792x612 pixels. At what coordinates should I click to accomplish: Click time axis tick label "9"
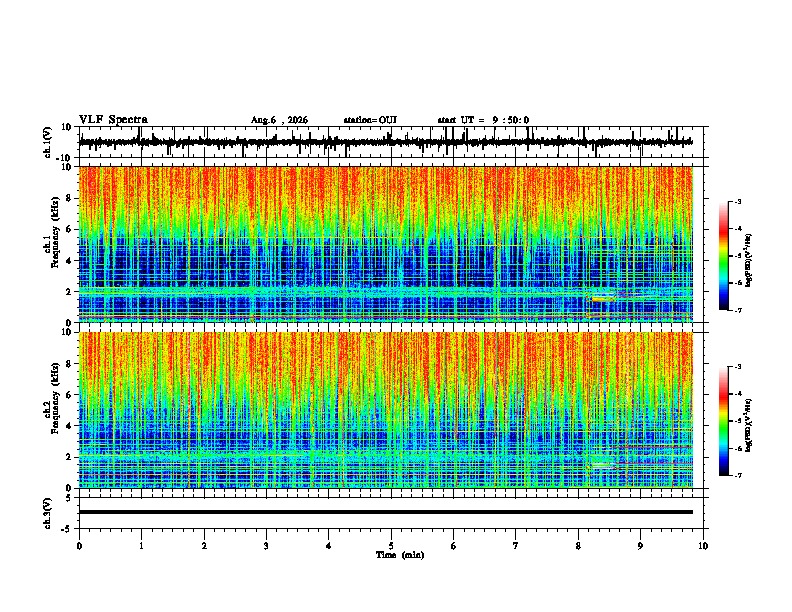point(640,546)
